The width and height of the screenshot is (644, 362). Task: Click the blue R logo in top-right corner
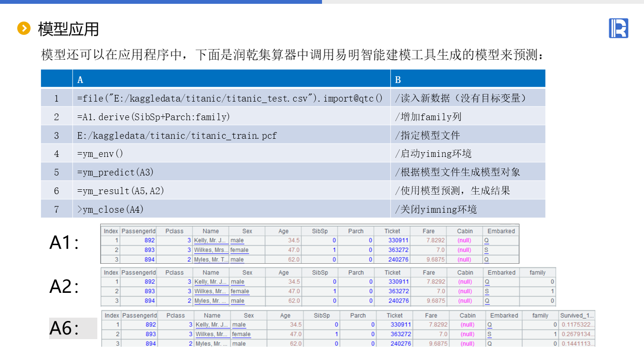click(x=618, y=28)
